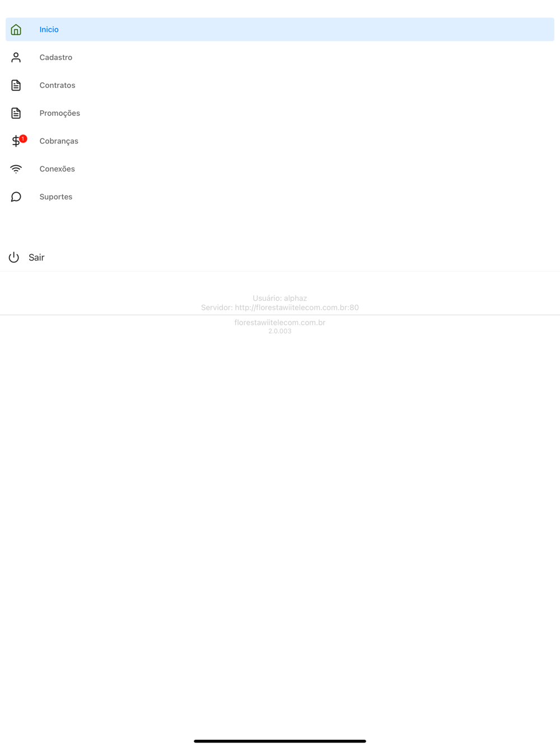Select the Promoções menu entry

pos(280,113)
